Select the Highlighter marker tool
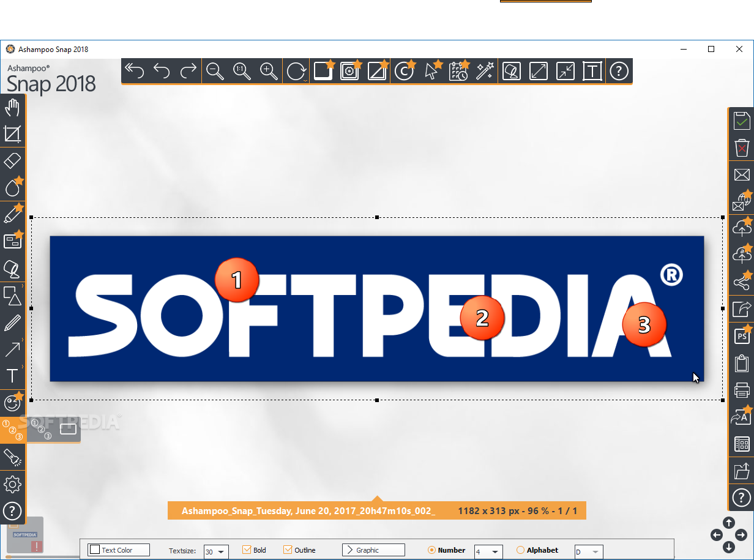This screenshot has width=754, height=560. pos(12,215)
